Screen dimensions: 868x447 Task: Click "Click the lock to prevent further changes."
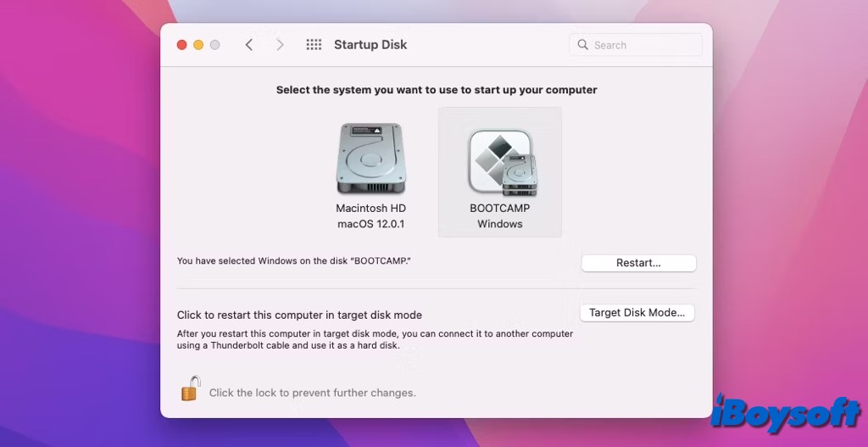[x=312, y=393]
